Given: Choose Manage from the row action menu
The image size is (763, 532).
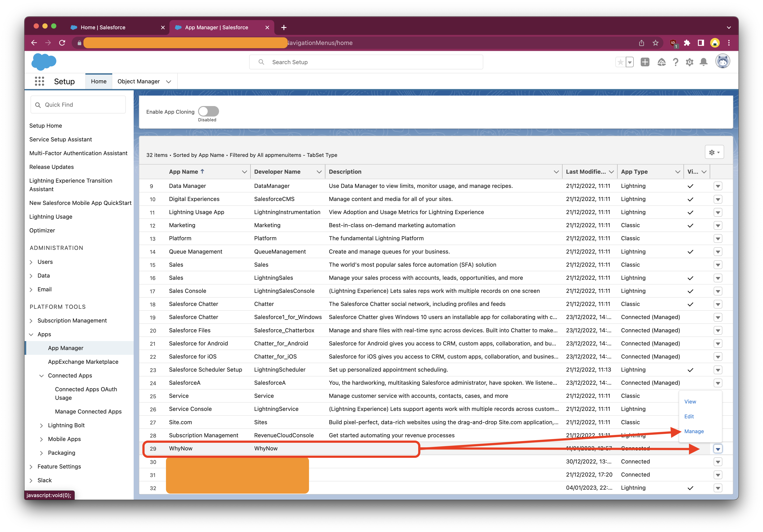Looking at the screenshot, I should click(694, 431).
